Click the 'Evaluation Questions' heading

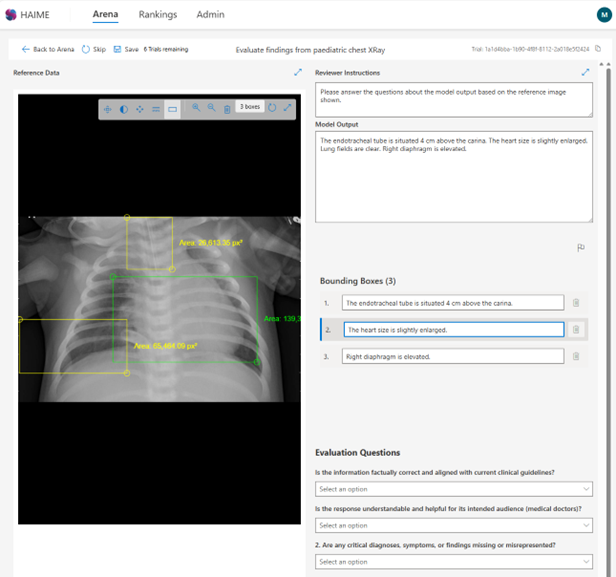tap(358, 452)
